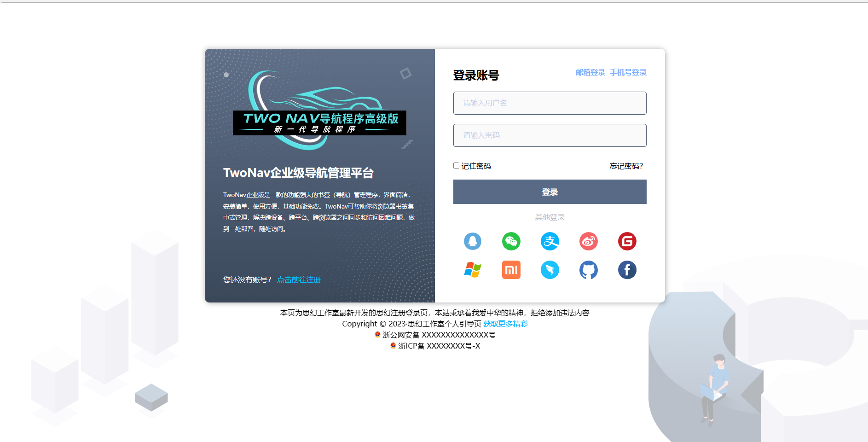This screenshot has width=868, height=442.
Task: Switch to 邮箱登录 email login
Action: tap(590, 72)
